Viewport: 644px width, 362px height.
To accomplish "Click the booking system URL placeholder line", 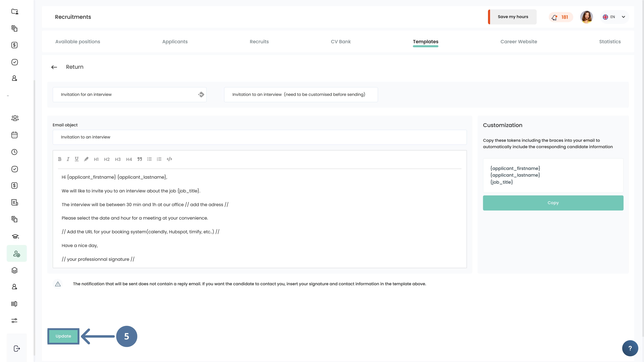I will point(141,232).
